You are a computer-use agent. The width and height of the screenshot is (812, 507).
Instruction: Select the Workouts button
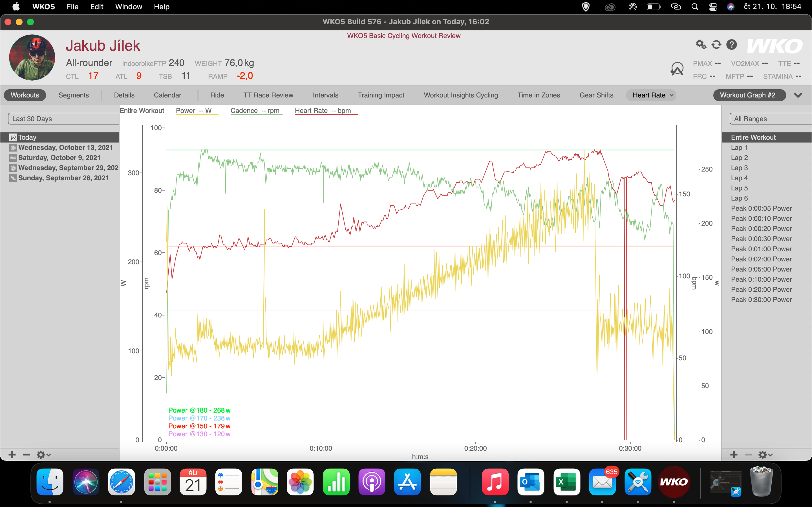[x=25, y=95]
